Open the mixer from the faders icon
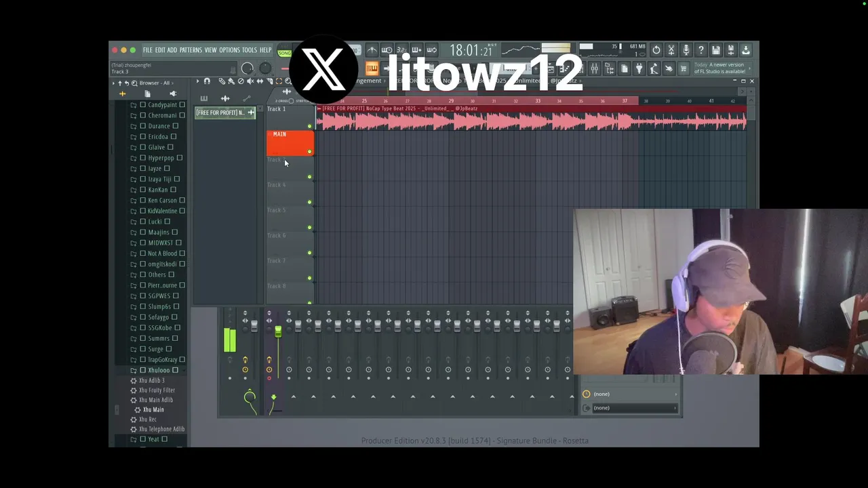868x488 pixels. [x=594, y=68]
